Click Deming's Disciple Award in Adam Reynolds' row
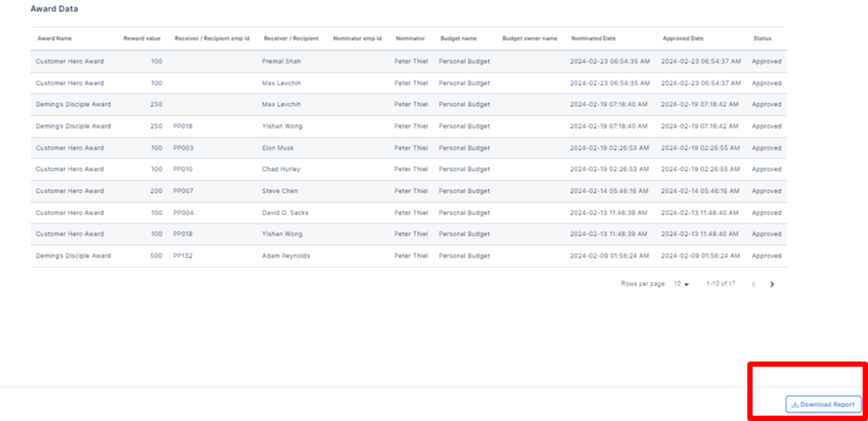The width and height of the screenshot is (868, 421). point(73,256)
